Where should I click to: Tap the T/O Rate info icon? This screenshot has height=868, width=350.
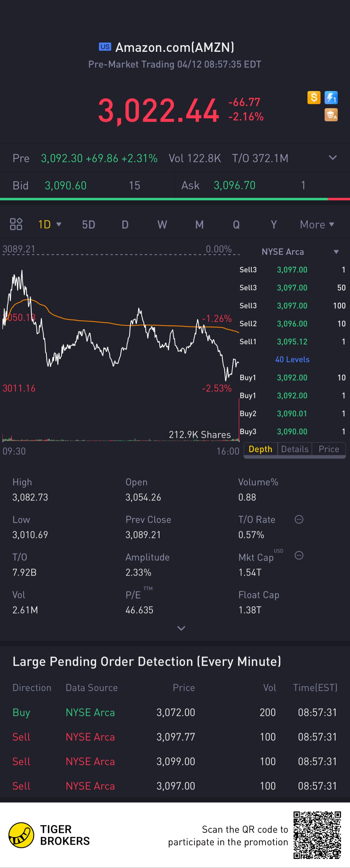click(x=299, y=519)
